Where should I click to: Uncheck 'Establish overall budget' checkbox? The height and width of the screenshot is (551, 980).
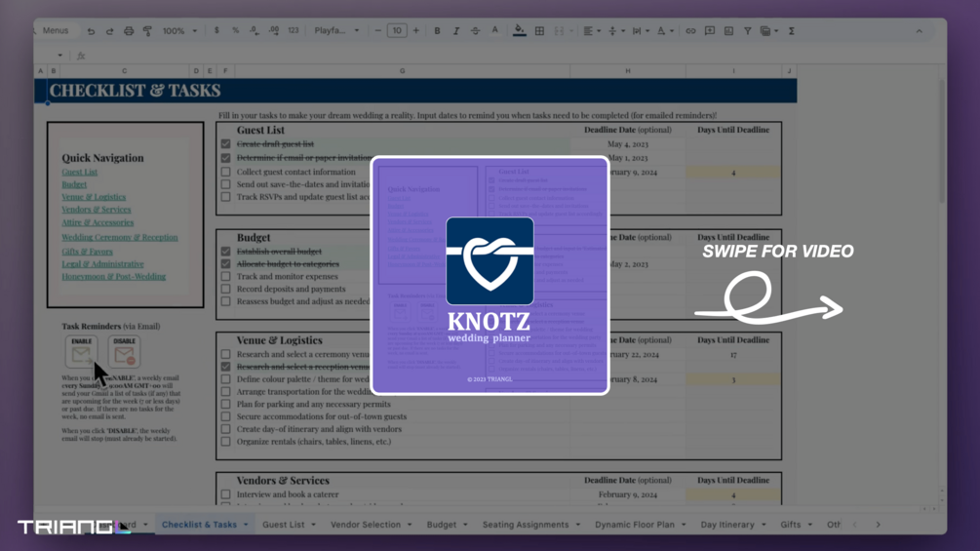tap(225, 252)
